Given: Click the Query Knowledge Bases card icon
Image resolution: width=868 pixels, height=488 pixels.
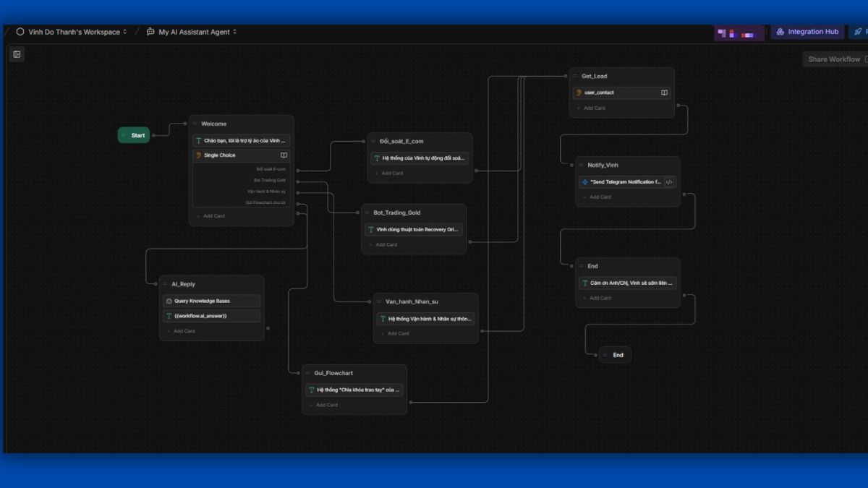Looking at the screenshot, I should [x=169, y=301].
